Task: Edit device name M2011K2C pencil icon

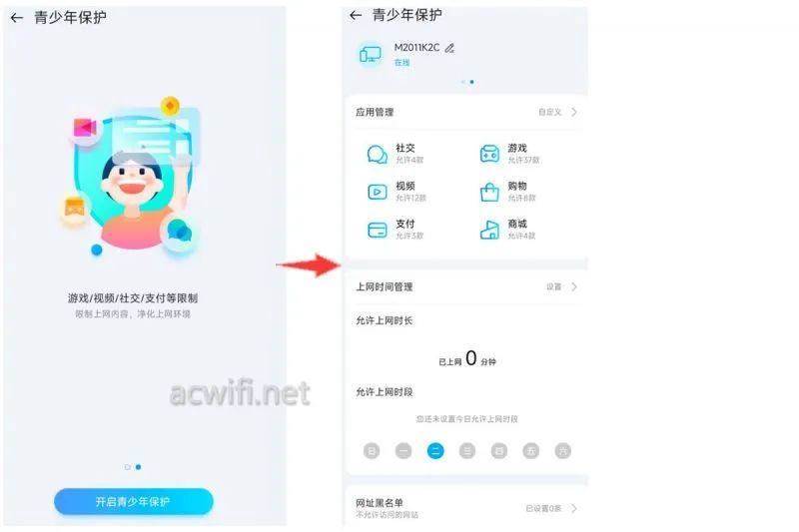Action: pos(449,48)
